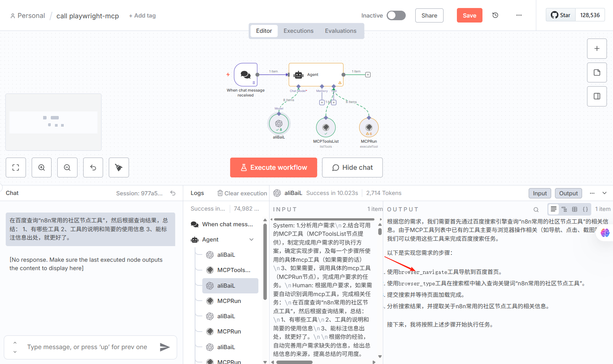Collapse the logs panel chevron
Viewport: 613px width, 364px height.
(x=604, y=193)
